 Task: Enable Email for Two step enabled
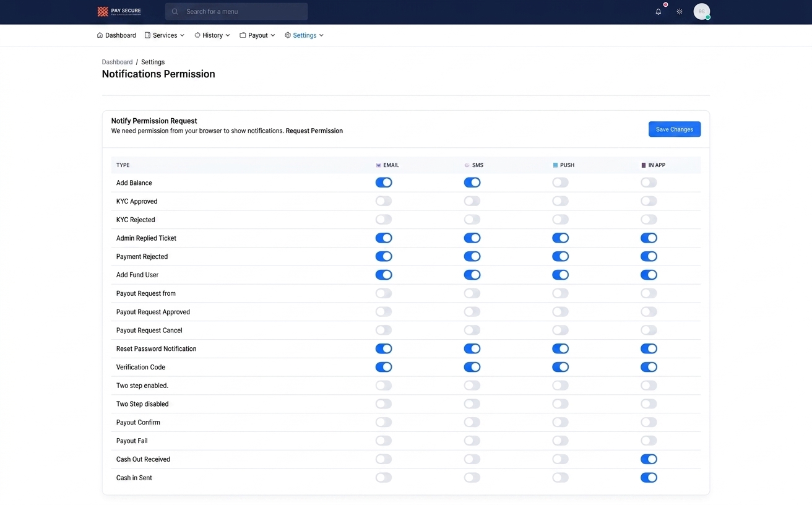pyautogui.click(x=384, y=386)
